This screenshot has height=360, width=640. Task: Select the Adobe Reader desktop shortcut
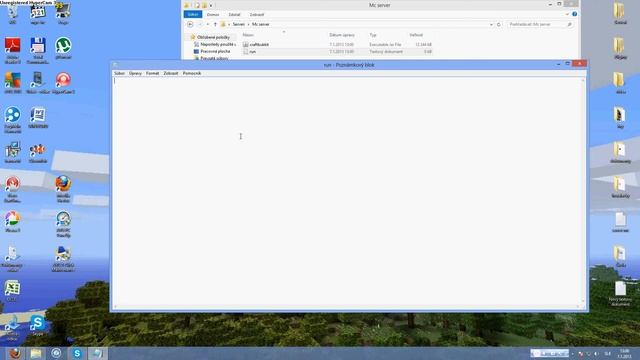coord(13,50)
